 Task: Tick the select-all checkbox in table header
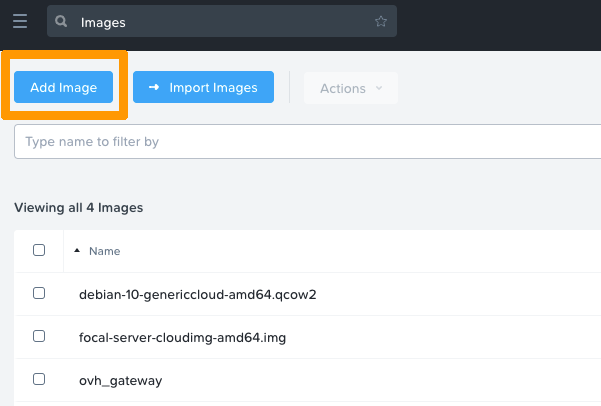pos(39,250)
